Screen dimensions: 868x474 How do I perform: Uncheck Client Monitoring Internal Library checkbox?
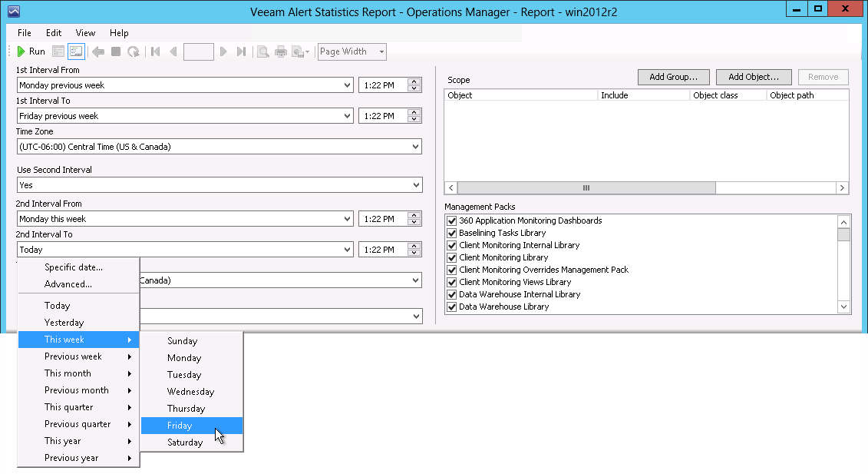point(452,246)
